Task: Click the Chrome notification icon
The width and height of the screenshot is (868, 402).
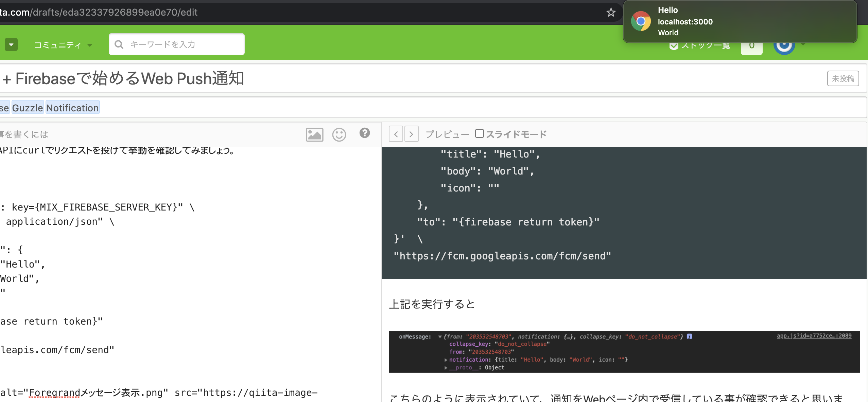Action: point(641,21)
